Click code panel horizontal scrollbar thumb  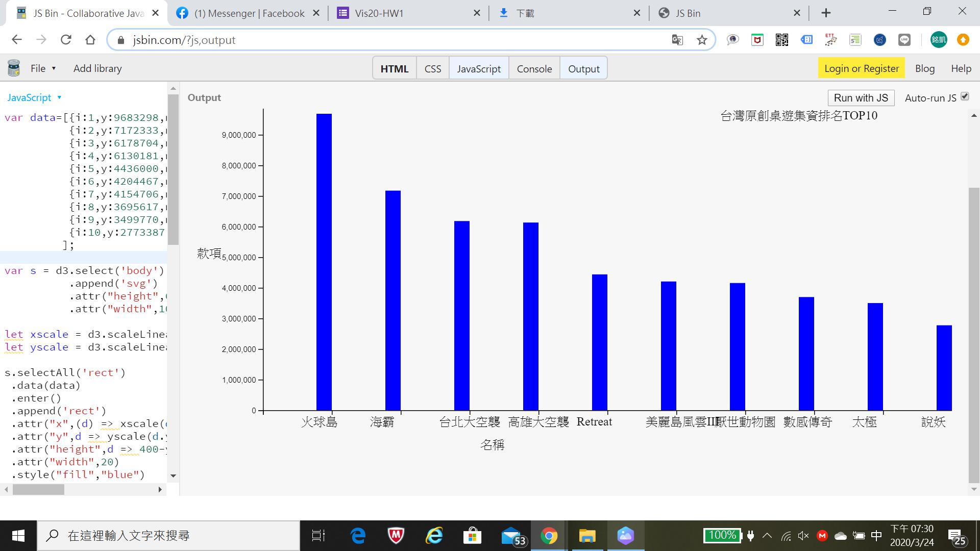(38, 490)
